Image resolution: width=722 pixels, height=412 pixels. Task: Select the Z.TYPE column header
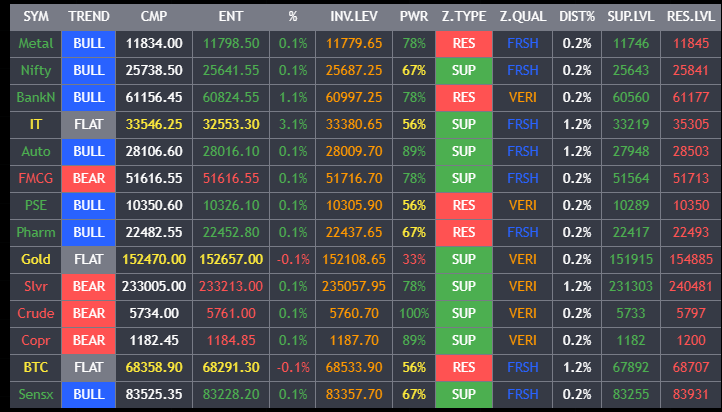point(464,16)
